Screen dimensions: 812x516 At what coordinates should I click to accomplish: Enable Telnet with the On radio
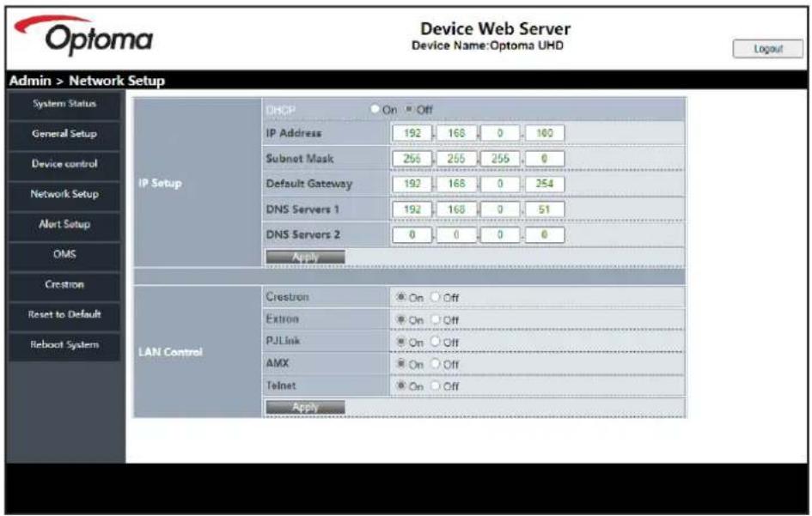point(400,385)
